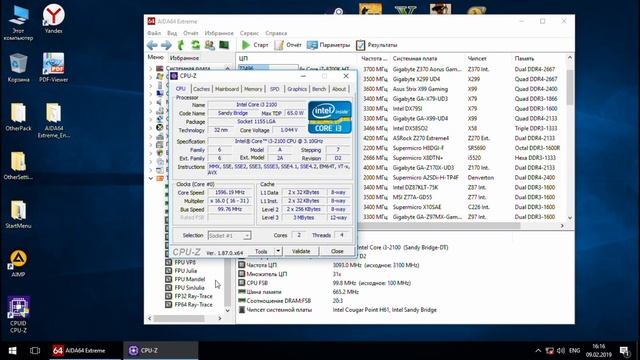Select FPU Julia benchmark in tree
Viewport: 640px width, 360px height.
(181, 271)
